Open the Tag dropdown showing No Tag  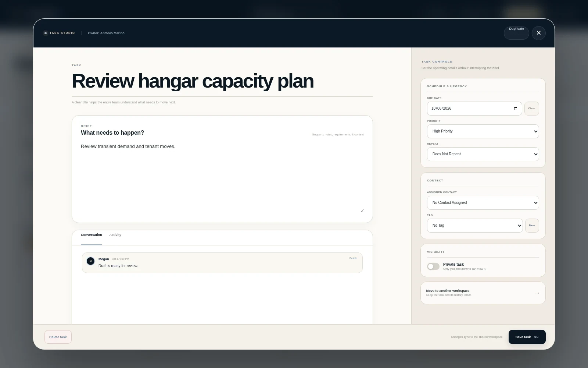point(475,226)
